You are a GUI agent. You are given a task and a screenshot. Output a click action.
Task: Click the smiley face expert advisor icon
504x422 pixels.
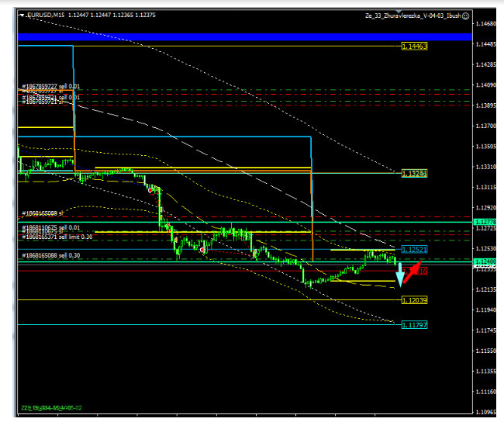[466, 15]
